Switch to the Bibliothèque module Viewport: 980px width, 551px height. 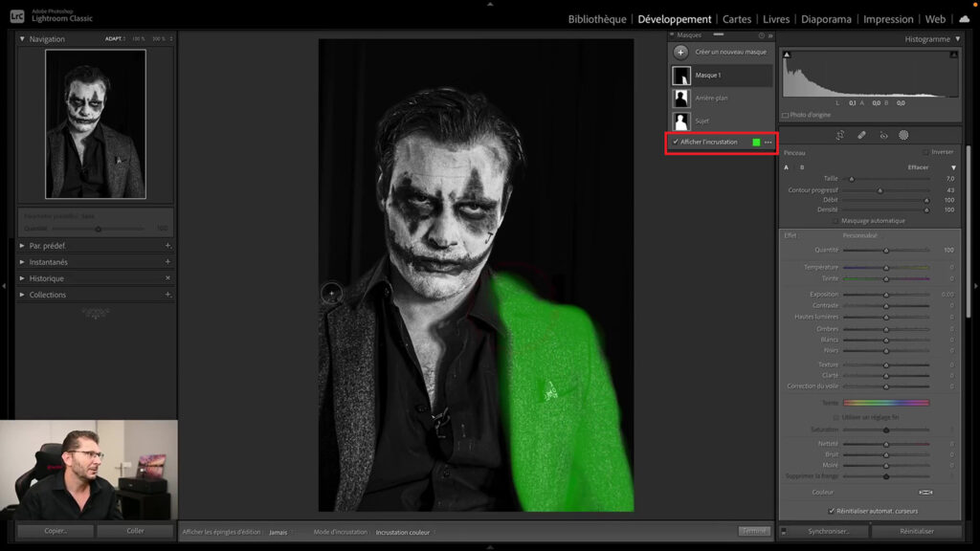(597, 19)
